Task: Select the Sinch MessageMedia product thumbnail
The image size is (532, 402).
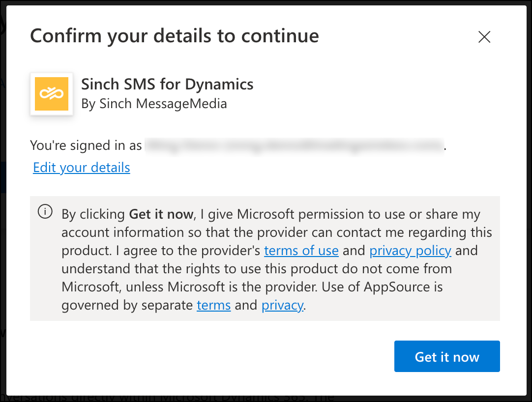Action: 51,94
